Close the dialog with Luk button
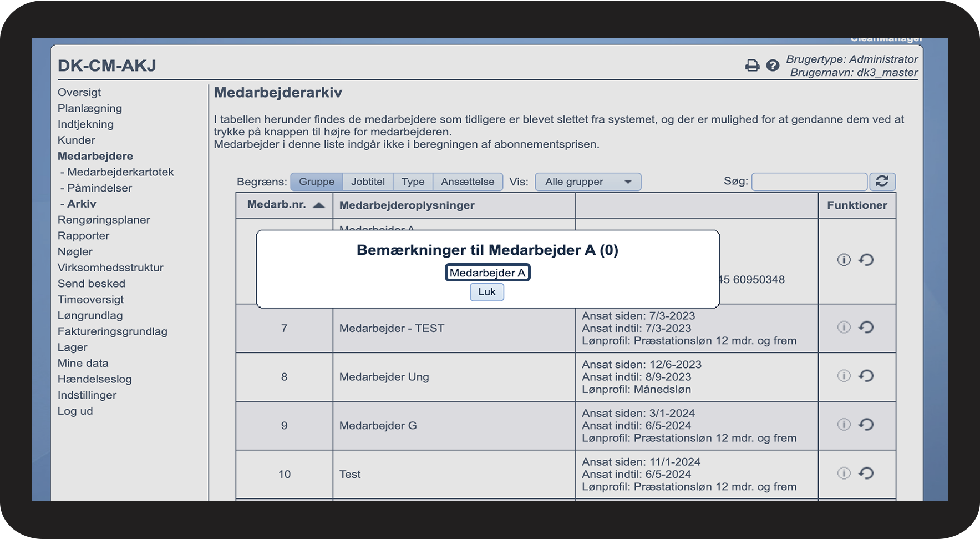 486,292
